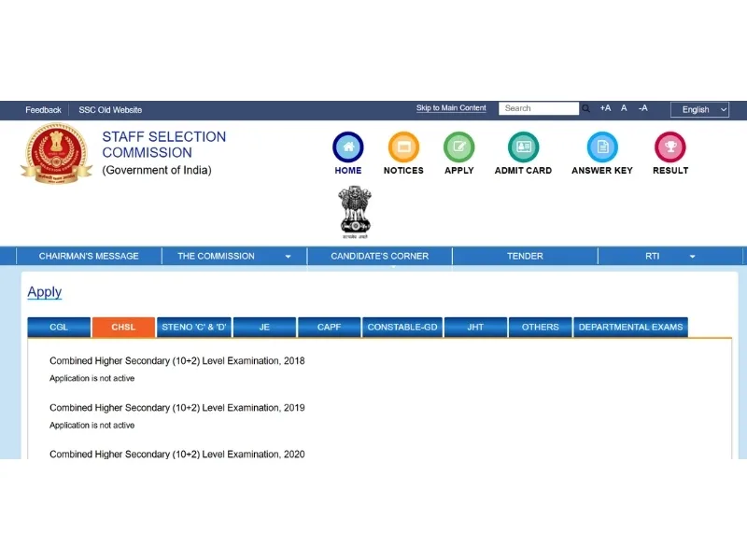747x560 pixels.
Task: Reset font size with A
Action: coord(624,108)
